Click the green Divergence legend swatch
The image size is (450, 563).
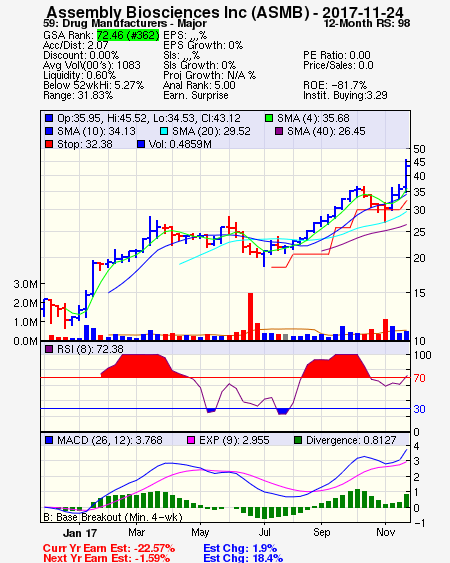click(298, 440)
